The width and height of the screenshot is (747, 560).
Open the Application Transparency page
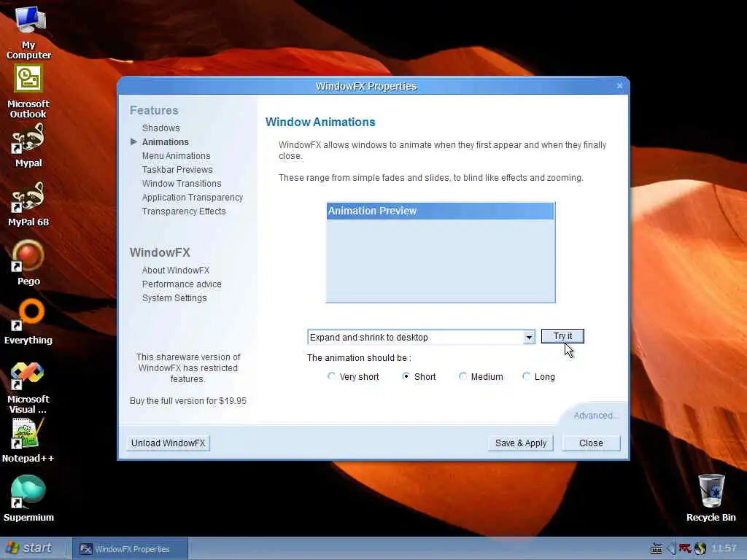pos(193,197)
